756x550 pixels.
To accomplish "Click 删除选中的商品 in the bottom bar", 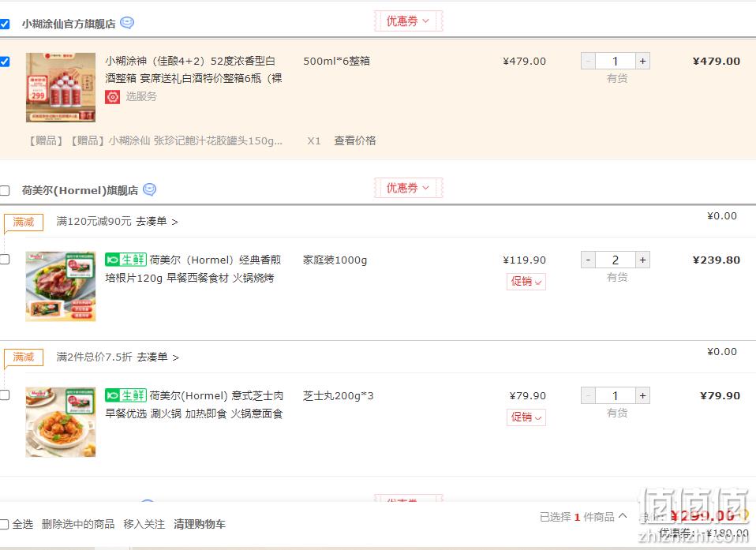I will coord(78,524).
